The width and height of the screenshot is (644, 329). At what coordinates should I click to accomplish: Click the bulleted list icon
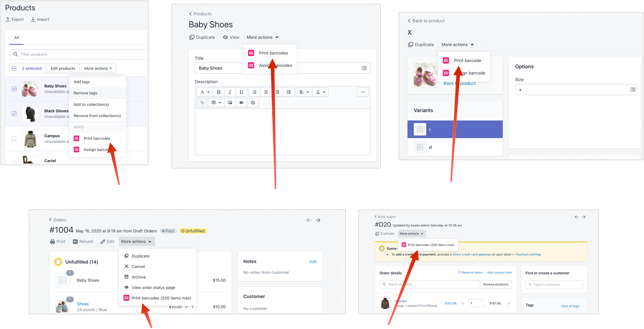pos(254,92)
